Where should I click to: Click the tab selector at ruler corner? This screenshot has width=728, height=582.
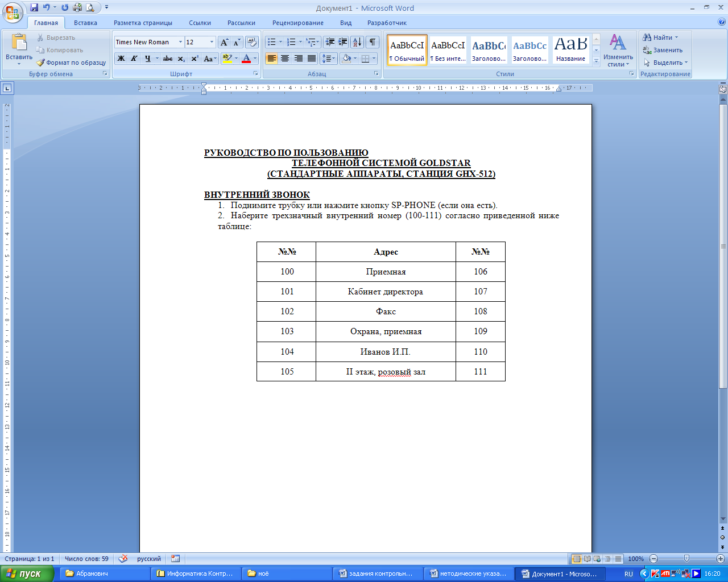point(7,88)
